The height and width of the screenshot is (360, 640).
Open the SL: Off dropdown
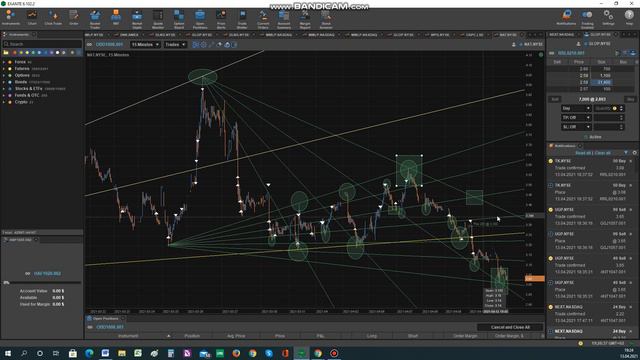[x=576, y=127]
